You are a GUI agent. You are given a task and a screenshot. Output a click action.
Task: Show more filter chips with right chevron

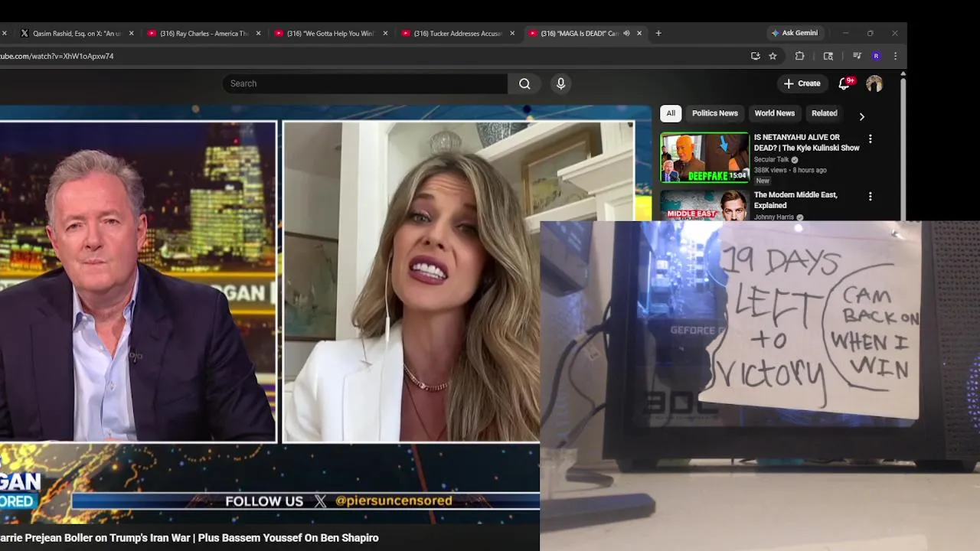(x=861, y=116)
